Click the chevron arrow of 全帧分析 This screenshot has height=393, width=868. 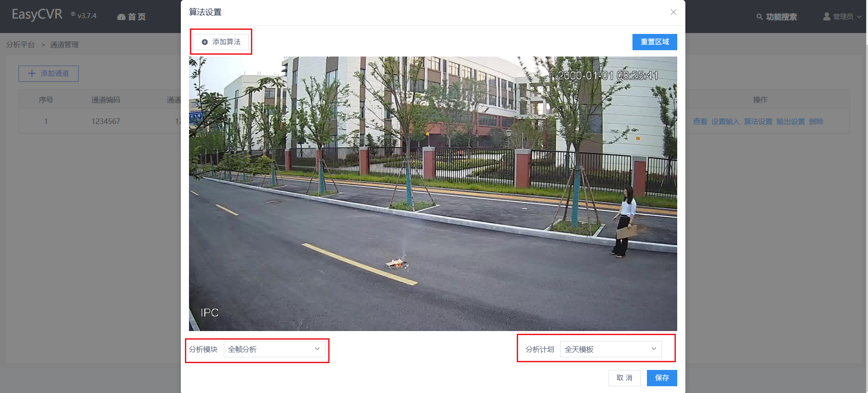coord(317,349)
